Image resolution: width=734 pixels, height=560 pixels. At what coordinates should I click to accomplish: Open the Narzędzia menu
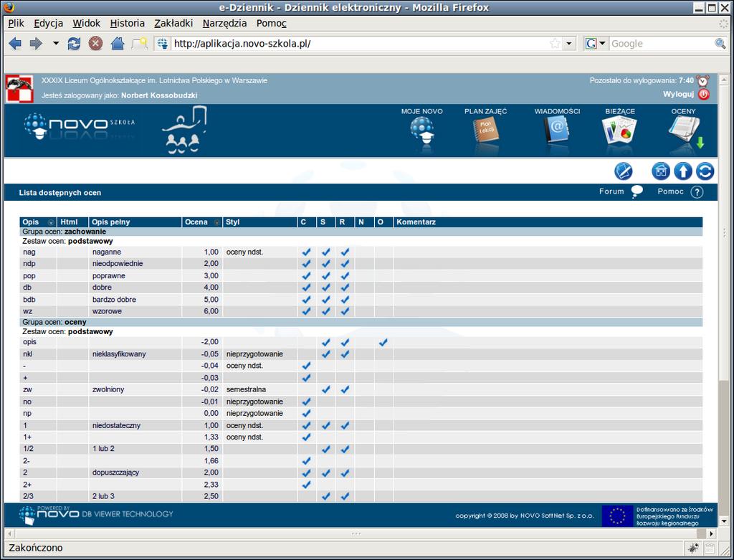[x=224, y=23]
